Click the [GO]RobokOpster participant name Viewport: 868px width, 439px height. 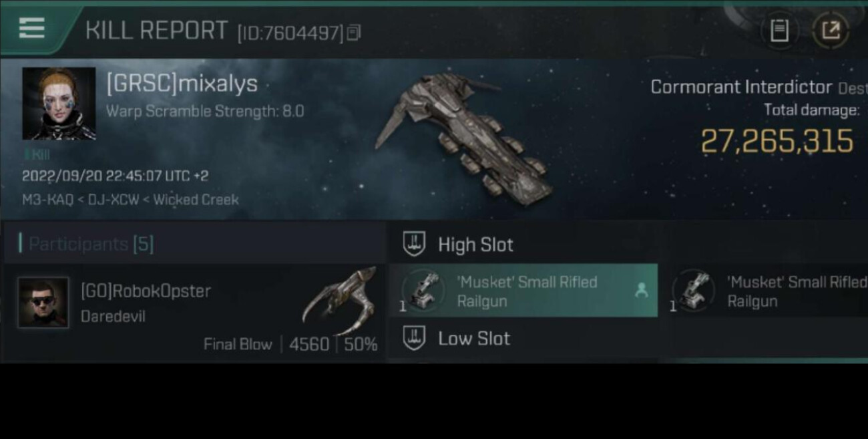pos(146,291)
